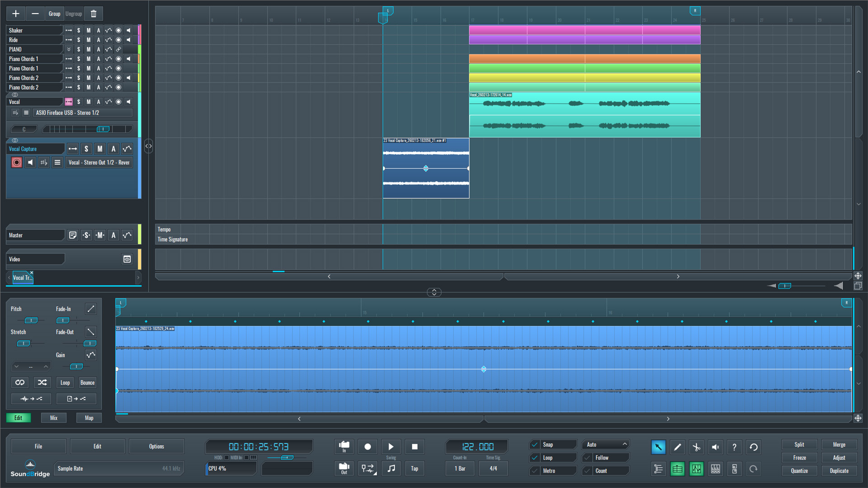Viewport: 868px width, 488px height.
Task: Set fade-in curve shape icon
Action: click(91, 309)
